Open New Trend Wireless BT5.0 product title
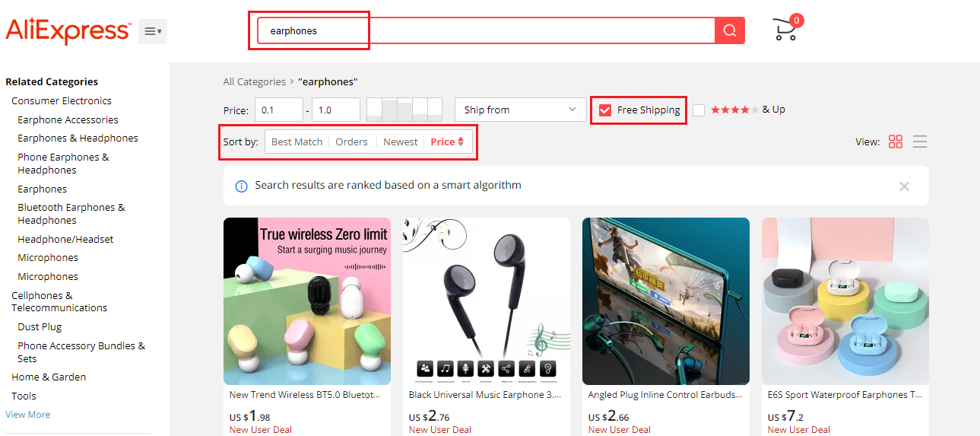980x436 pixels. (x=305, y=395)
